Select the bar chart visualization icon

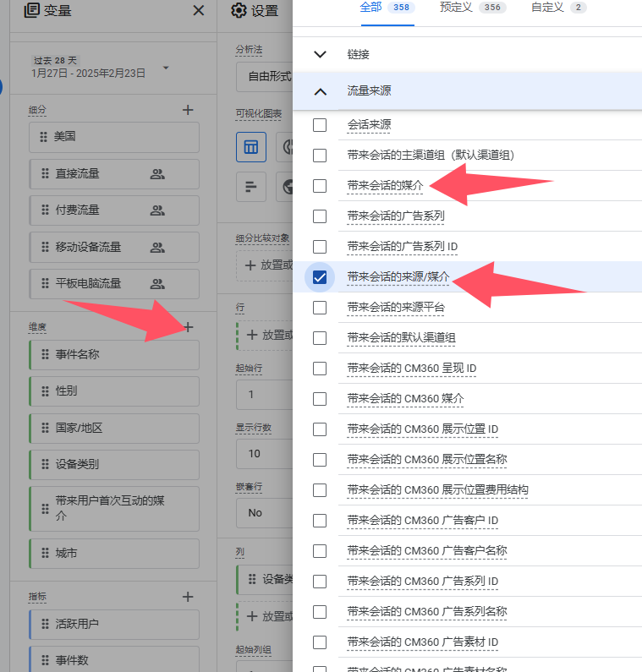(x=251, y=187)
